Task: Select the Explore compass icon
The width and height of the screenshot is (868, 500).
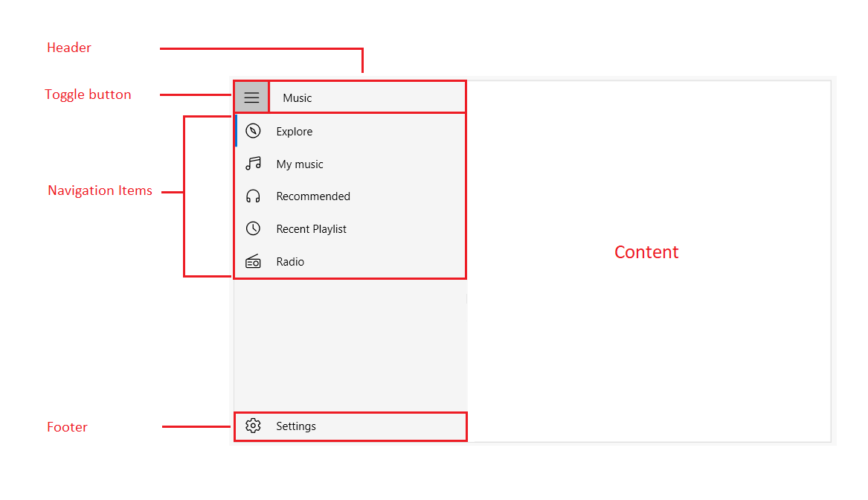Action: (x=253, y=130)
